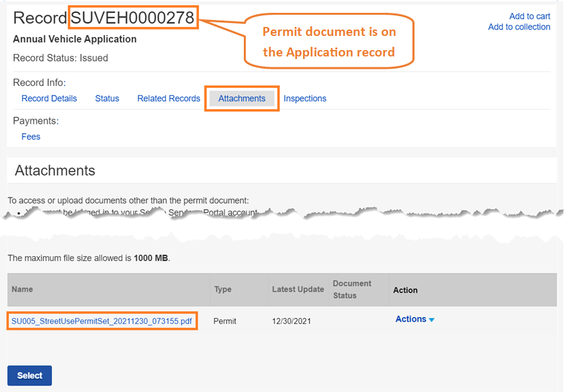564x392 pixels.
Task: Sort by the Latest Update column header
Action: pos(298,289)
